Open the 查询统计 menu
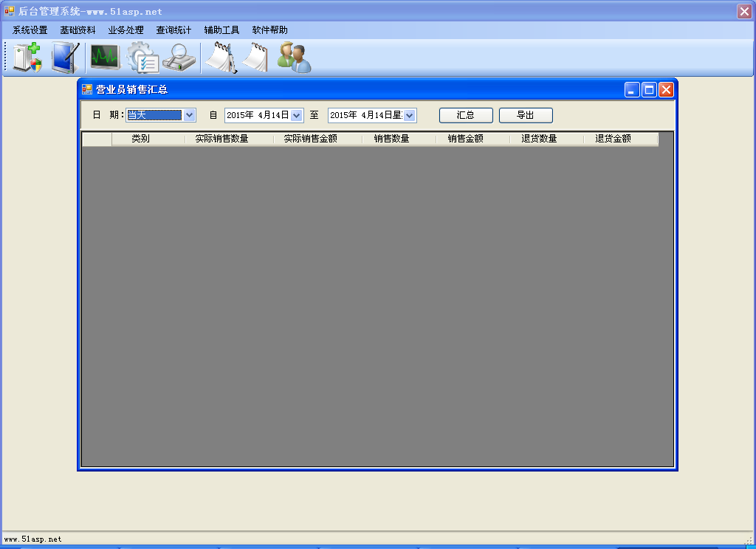This screenshot has height=549, width=756. point(173,30)
